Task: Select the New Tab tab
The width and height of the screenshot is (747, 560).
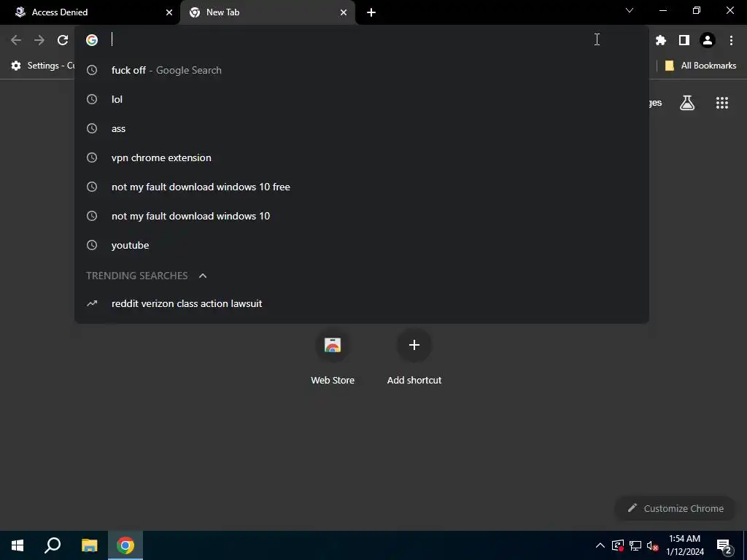Action: (267, 12)
